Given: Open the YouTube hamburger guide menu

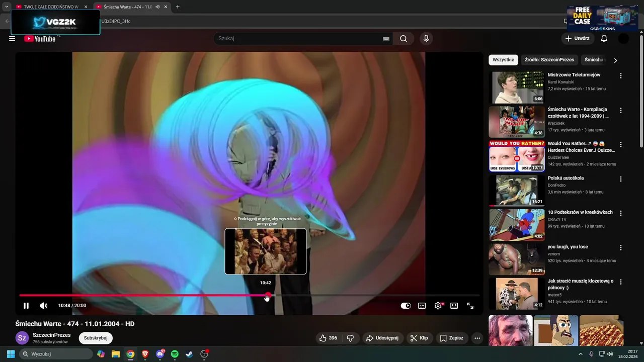Looking at the screenshot, I should 12,39.
